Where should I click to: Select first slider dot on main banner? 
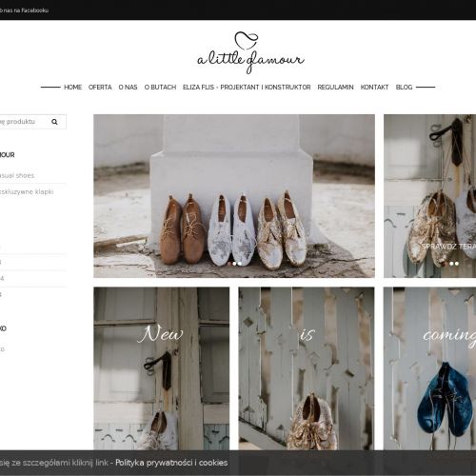[x=229, y=264]
